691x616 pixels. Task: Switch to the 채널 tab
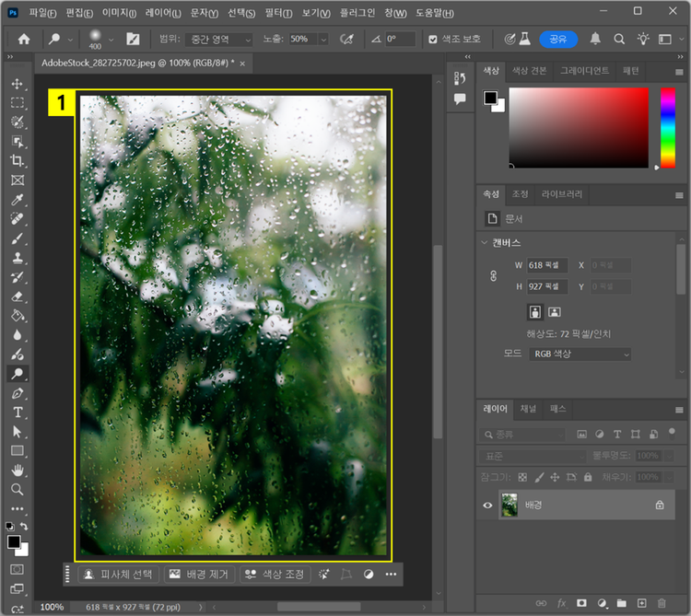528,409
